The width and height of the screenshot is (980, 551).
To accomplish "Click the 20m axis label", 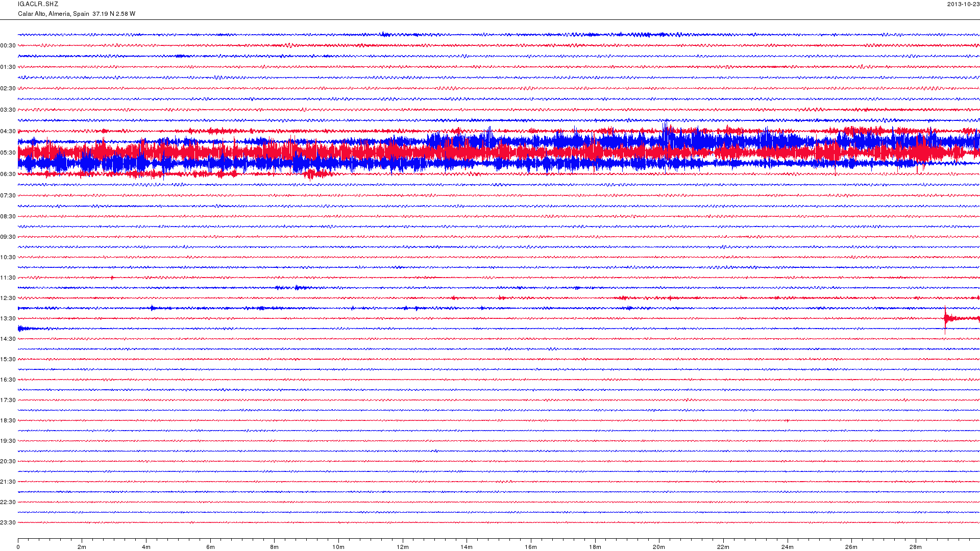I will 659,547.
